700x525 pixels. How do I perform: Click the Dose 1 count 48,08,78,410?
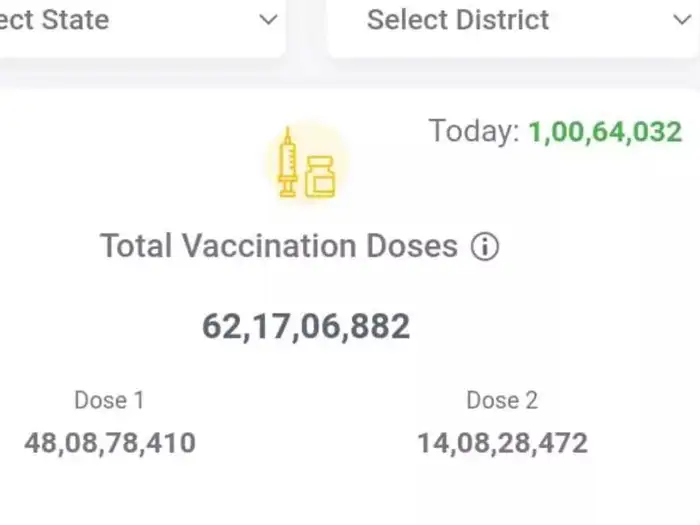[110, 443]
